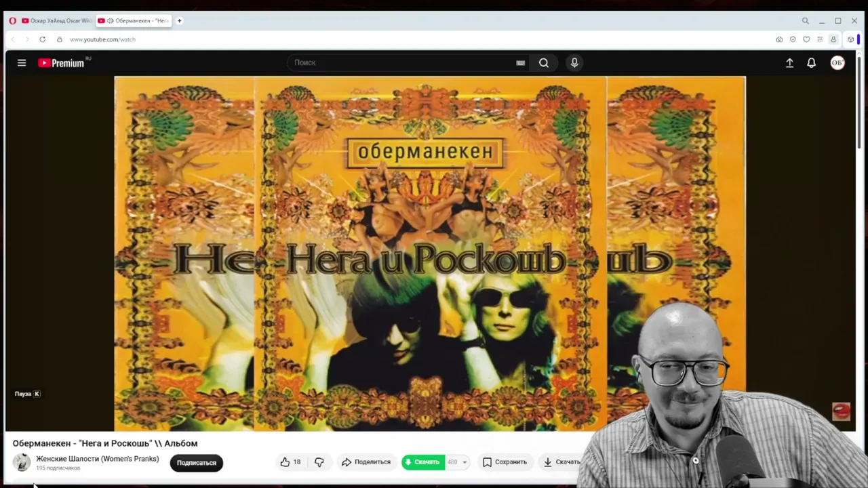Open a new browser tab
This screenshot has width=868, height=488.
pyautogui.click(x=180, y=21)
